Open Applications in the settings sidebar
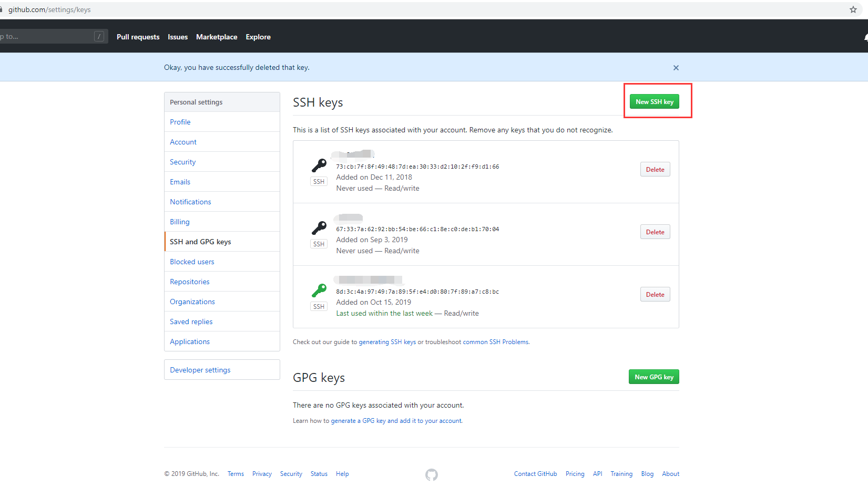This screenshot has width=868, height=498. tap(222, 341)
